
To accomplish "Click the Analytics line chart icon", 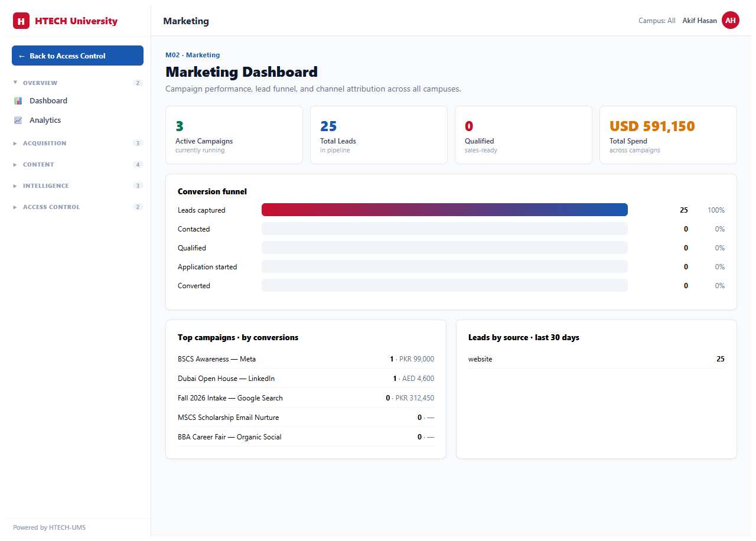I will tap(18, 120).
